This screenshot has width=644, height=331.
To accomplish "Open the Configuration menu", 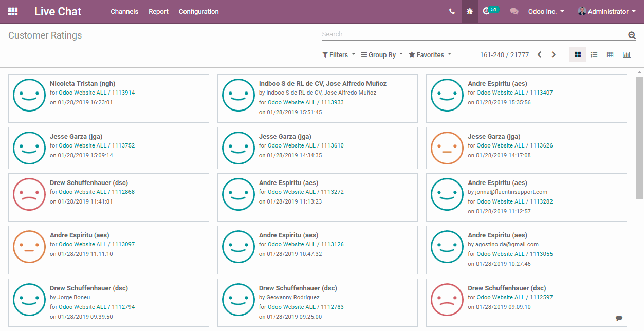I will click(198, 11).
